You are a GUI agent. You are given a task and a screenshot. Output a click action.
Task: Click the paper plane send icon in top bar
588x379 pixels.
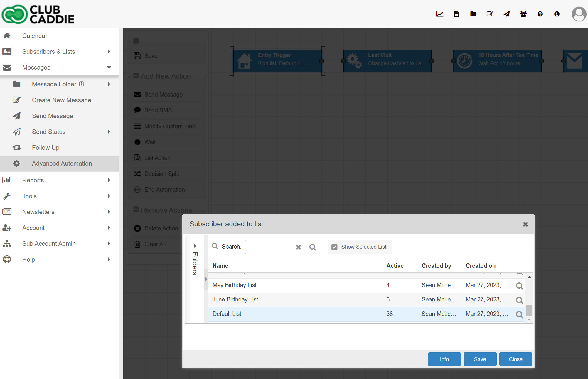click(507, 14)
